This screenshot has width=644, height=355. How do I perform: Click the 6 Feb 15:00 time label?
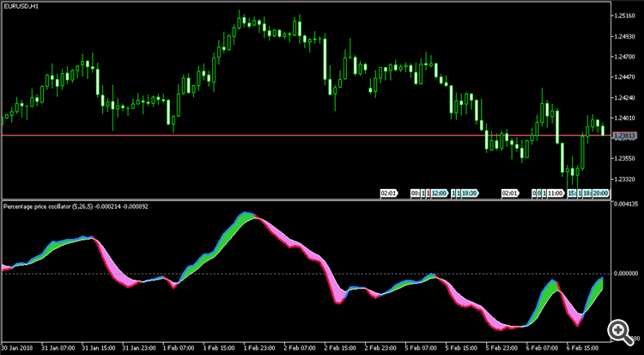point(582,347)
